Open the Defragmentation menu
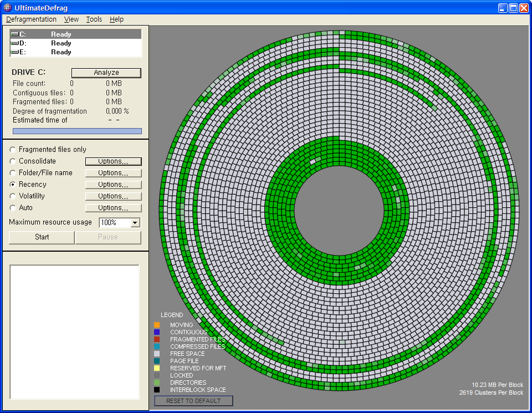Viewport: 532px width, 413px height. click(x=31, y=19)
